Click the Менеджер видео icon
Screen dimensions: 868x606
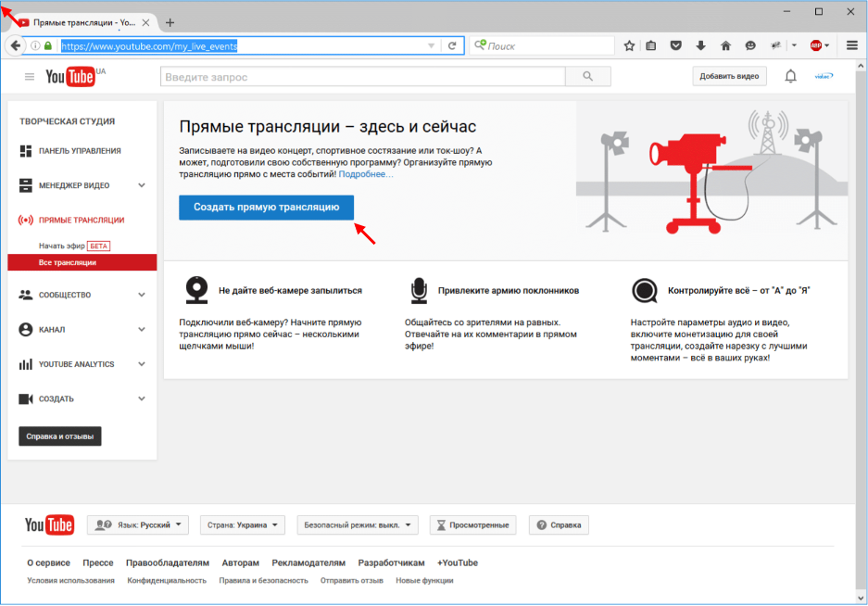25,185
